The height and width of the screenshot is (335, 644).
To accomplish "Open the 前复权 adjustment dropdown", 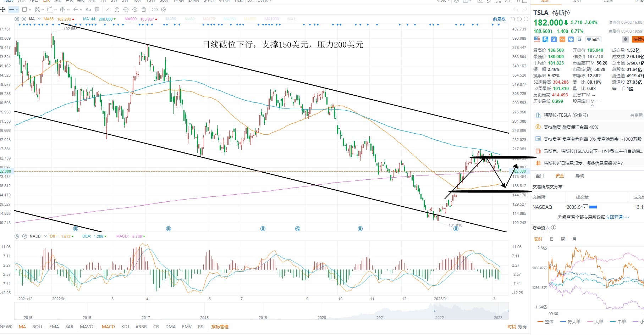I will click(499, 19).
